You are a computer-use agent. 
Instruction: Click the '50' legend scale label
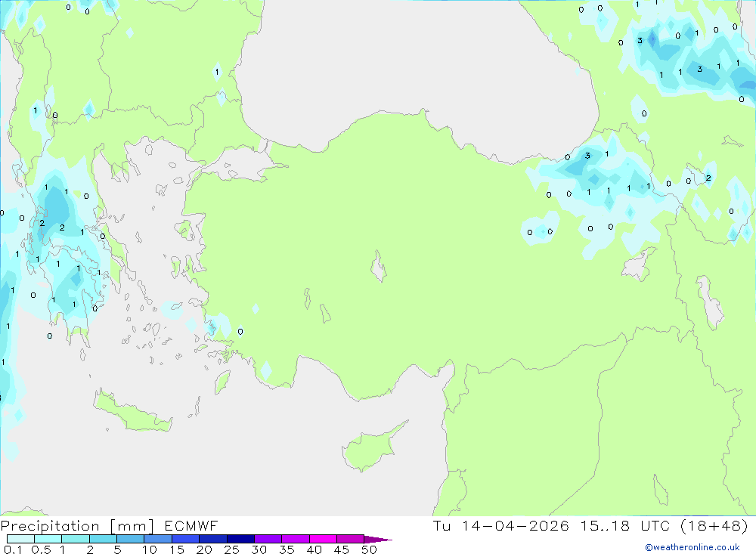[x=370, y=549]
